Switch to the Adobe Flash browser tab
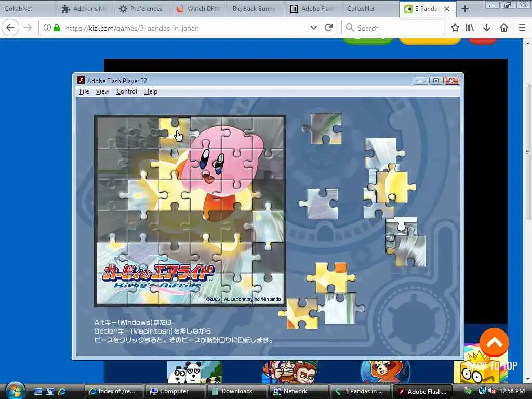 (313, 8)
